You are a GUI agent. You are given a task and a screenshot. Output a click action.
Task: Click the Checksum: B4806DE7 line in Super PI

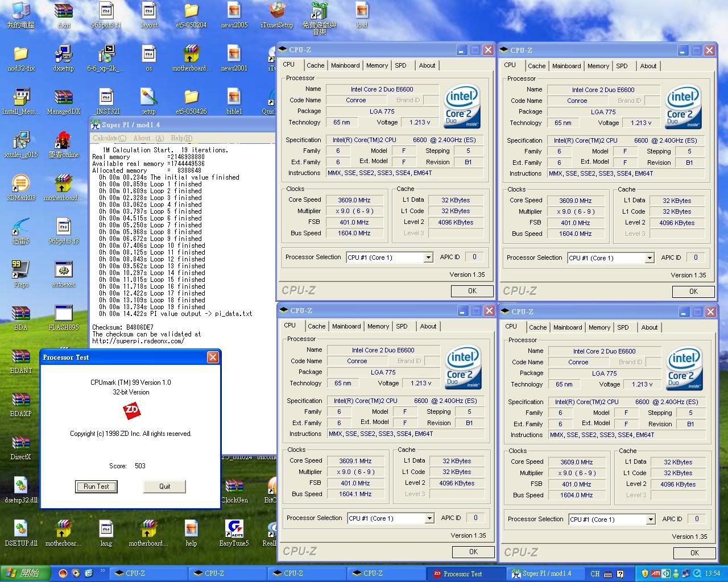coord(123,327)
